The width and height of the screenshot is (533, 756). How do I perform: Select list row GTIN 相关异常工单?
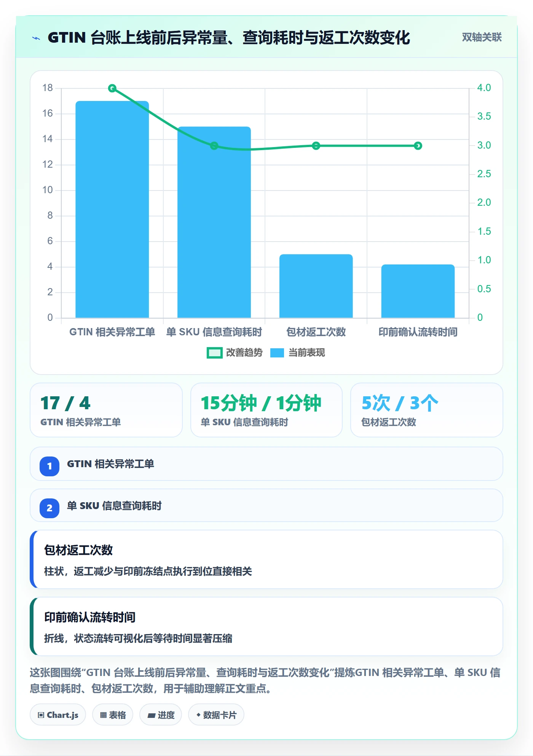click(x=266, y=464)
